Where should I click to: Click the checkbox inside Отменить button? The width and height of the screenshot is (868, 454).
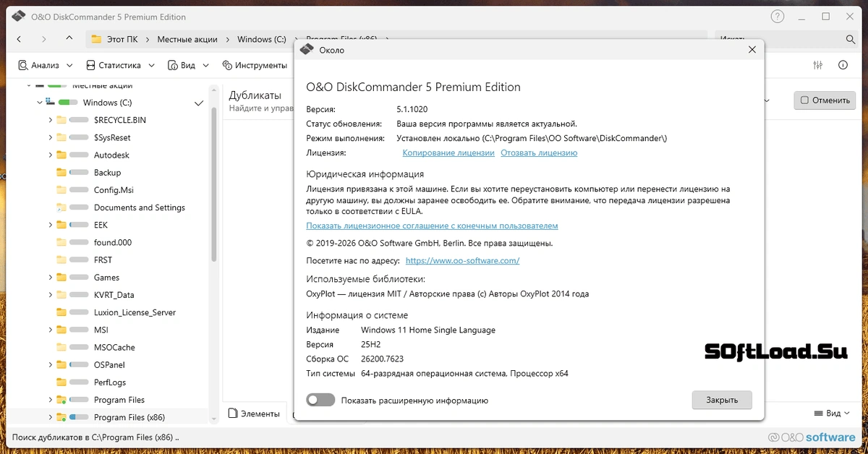click(803, 100)
